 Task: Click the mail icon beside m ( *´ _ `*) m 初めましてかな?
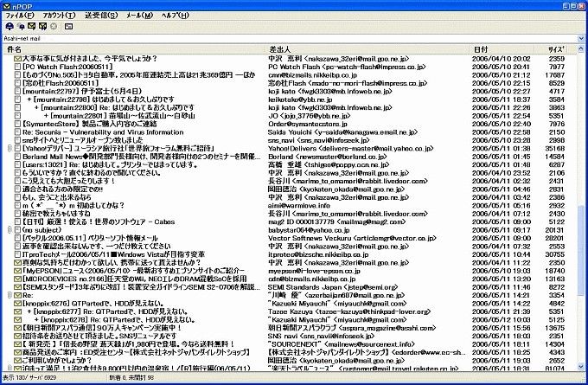tap(17, 205)
